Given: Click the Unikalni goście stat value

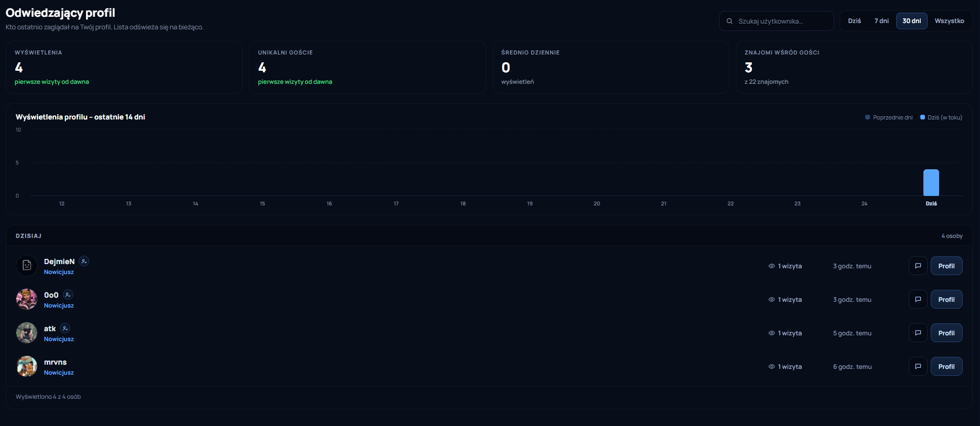Looking at the screenshot, I should pyautogui.click(x=262, y=68).
